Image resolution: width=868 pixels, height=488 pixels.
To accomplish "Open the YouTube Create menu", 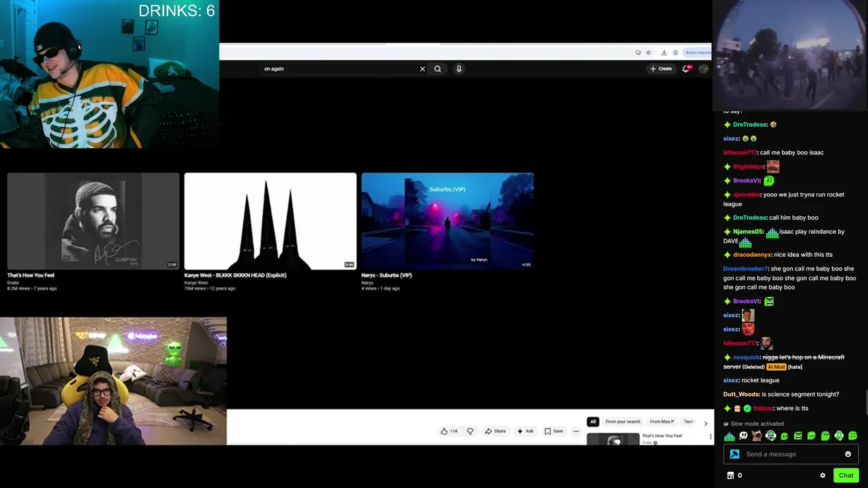I will click(661, 68).
